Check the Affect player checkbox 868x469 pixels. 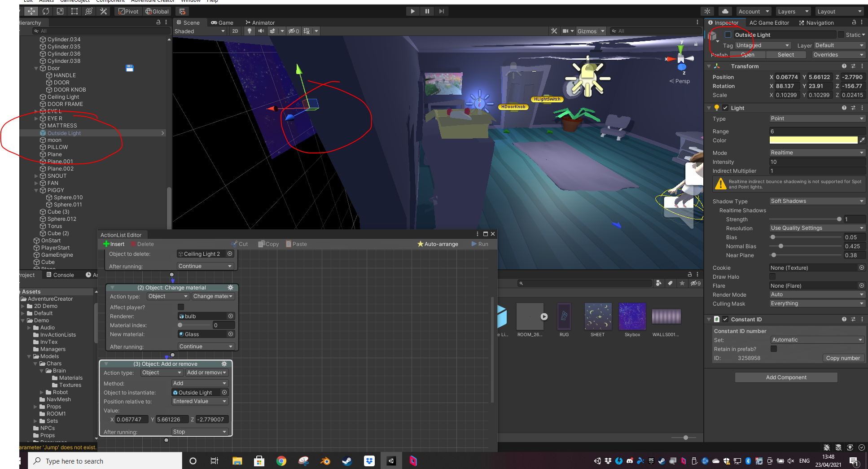[181, 307]
